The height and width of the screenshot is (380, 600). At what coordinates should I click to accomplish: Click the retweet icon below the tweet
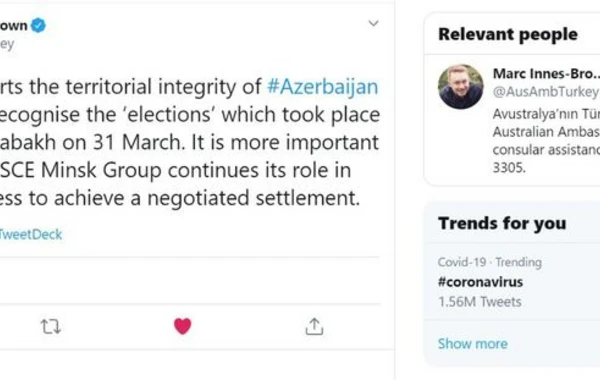pos(51,327)
